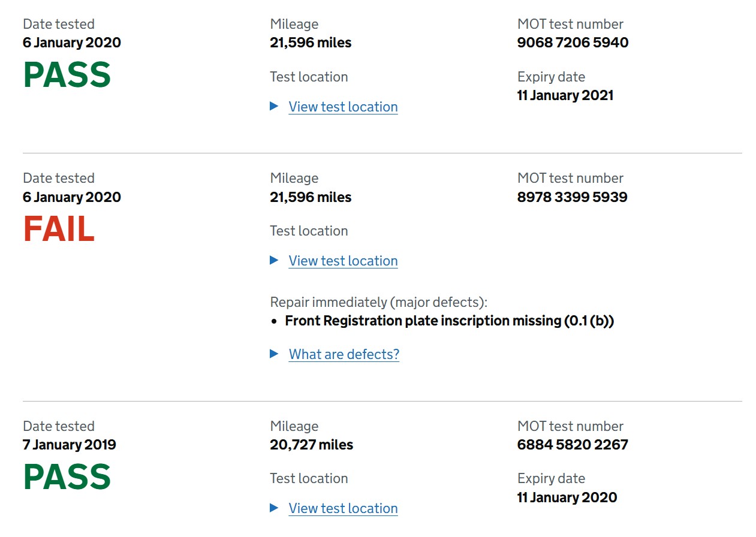The height and width of the screenshot is (537, 756).
Task: Select MOT test number 6884 5820 2267
Action: (x=573, y=445)
